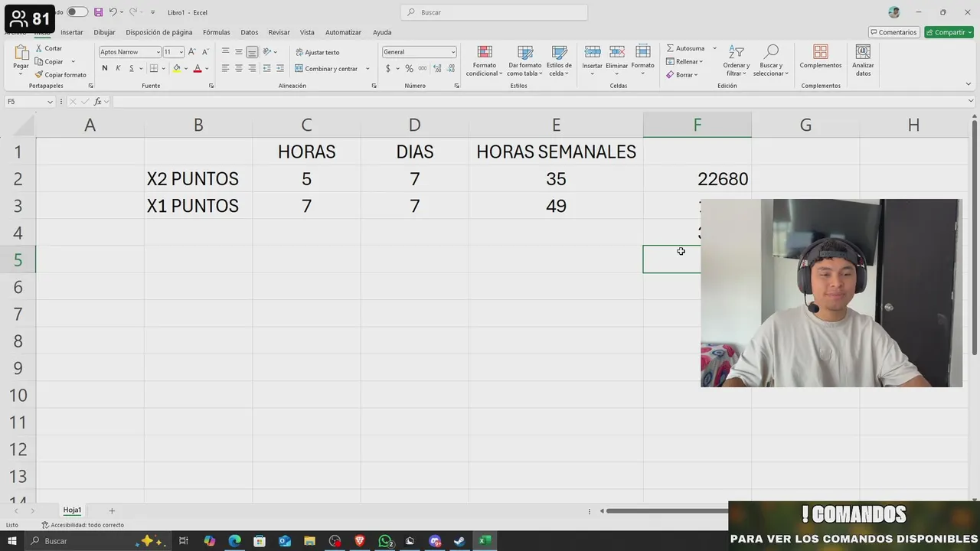980x551 pixels.
Task: Cut selection with Cortar
Action: (x=49, y=48)
